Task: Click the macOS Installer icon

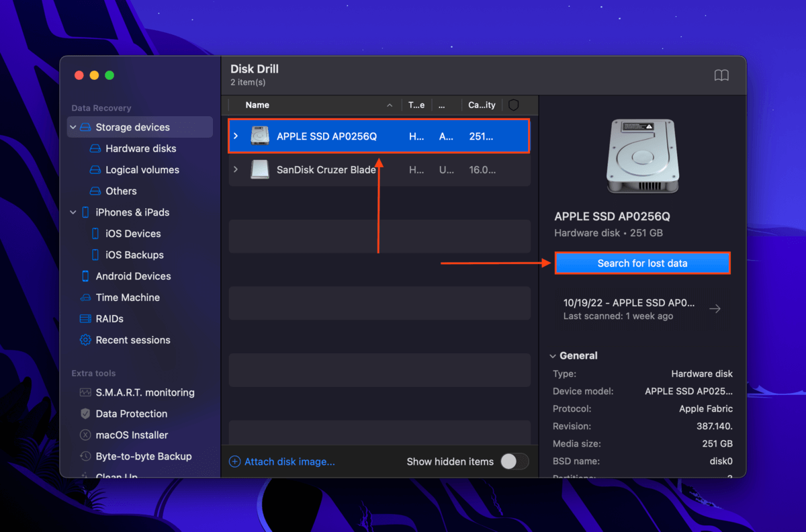Action: coord(85,435)
